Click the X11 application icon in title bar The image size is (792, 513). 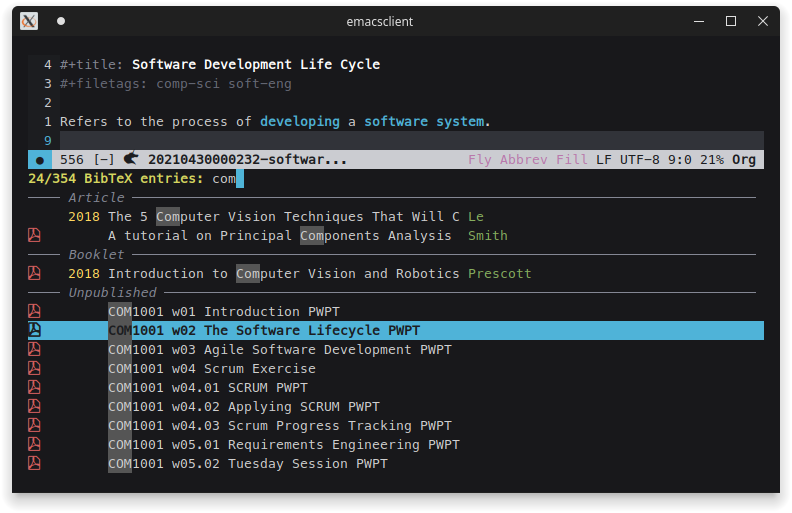pos(29,21)
